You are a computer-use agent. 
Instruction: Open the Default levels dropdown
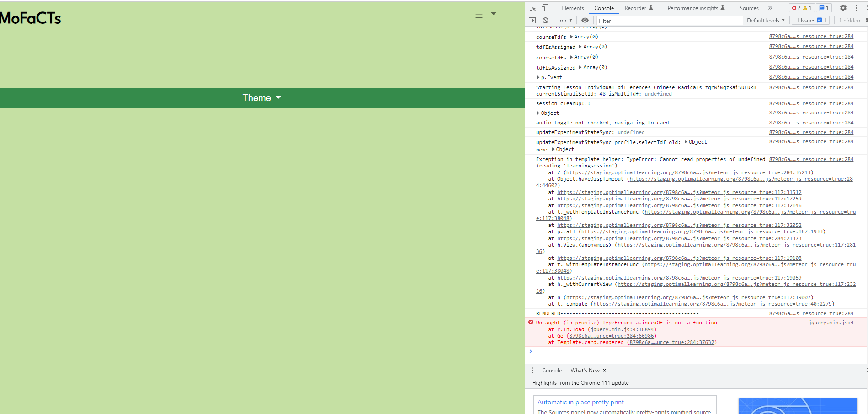click(x=766, y=20)
